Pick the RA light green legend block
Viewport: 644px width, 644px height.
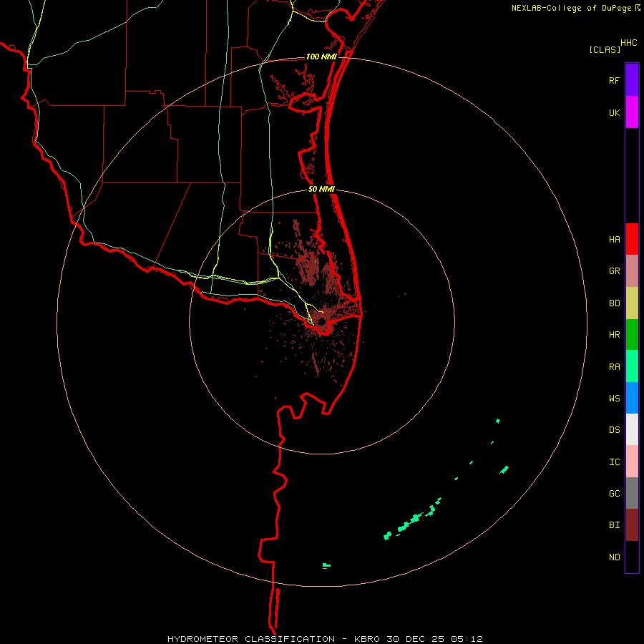(632, 366)
